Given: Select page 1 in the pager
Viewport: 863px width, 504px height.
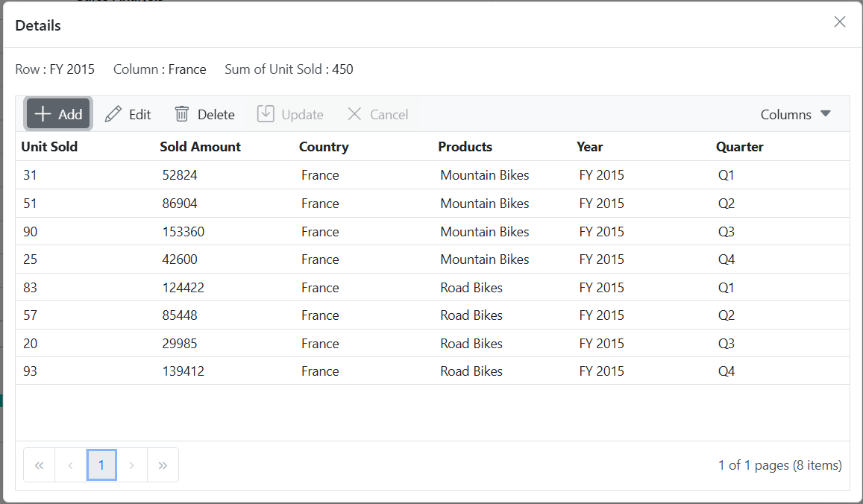Looking at the screenshot, I should tap(101, 464).
